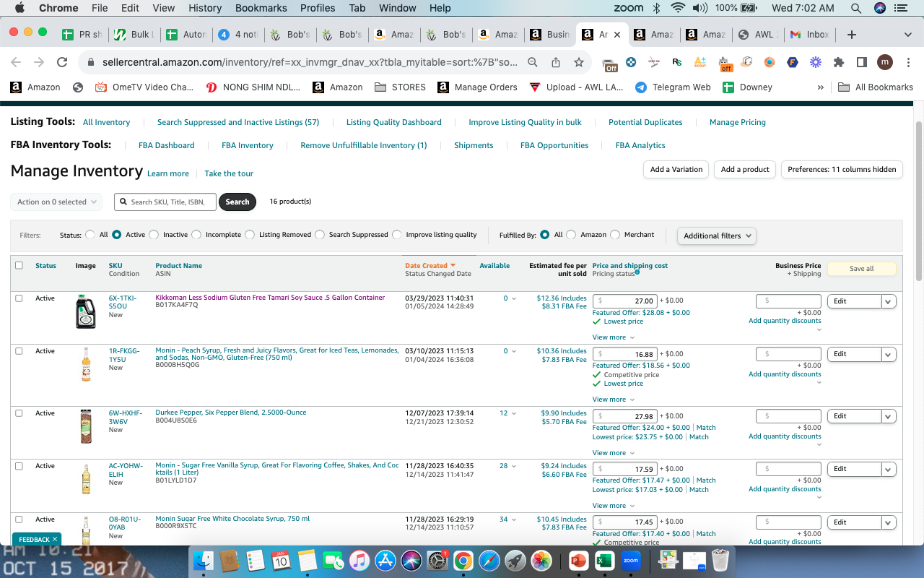
Task: Open the Chrome Extensions puzzle icon
Action: [x=839, y=62]
